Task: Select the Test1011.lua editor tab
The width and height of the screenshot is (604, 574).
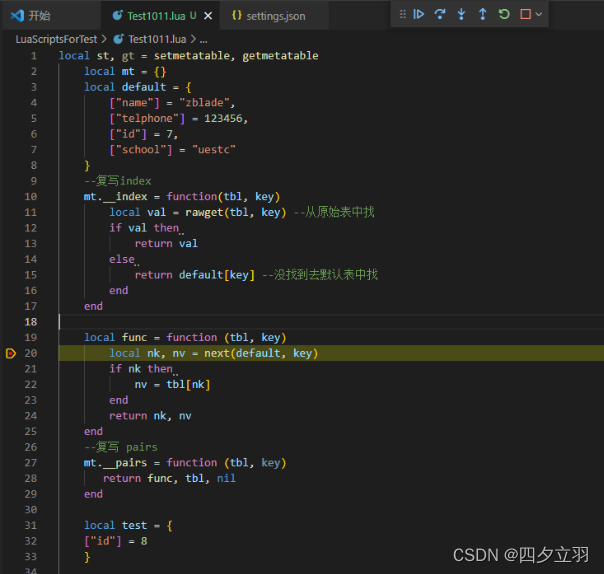Action: [161, 16]
